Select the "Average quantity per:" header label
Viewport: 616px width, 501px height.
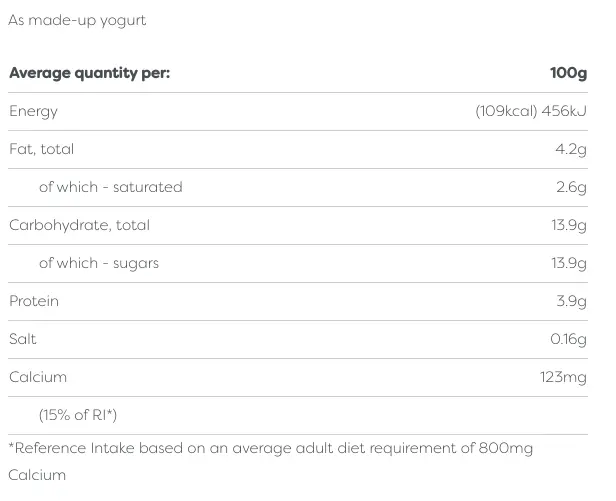[89, 73]
